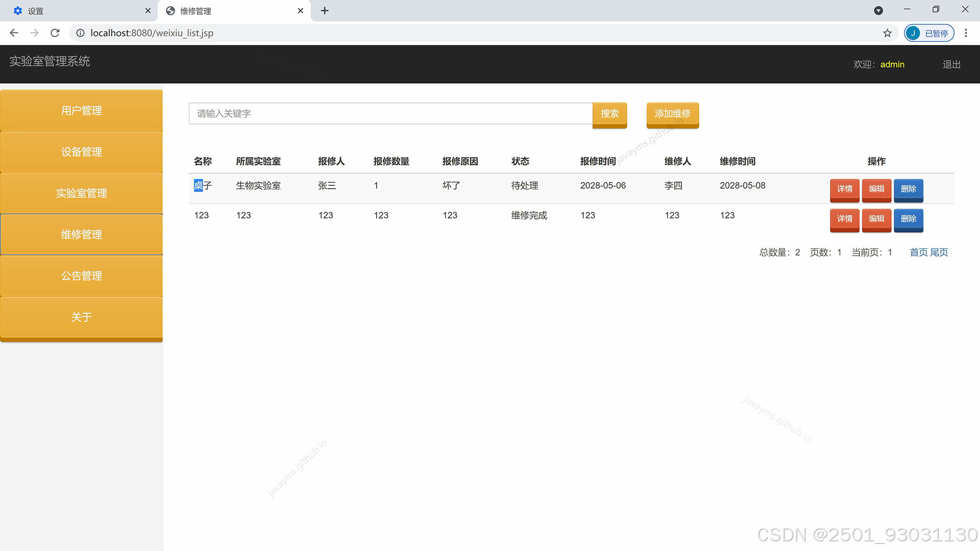The width and height of the screenshot is (980, 551).
Task: Click the 退出 logout link
Action: click(x=951, y=64)
